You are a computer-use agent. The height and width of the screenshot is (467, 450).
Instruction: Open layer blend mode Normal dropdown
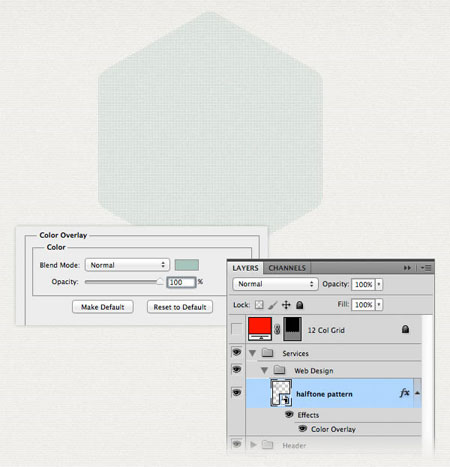coord(275,284)
